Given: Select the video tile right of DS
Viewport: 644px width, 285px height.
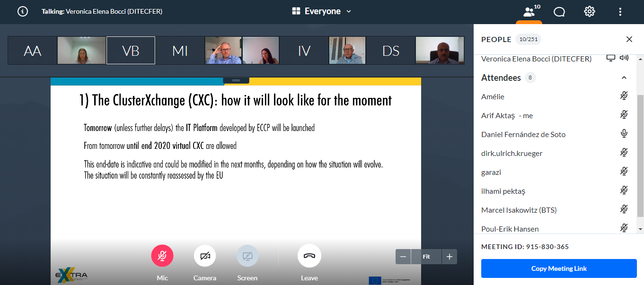Looking at the screenshot, I should click(x=440, y=51).
